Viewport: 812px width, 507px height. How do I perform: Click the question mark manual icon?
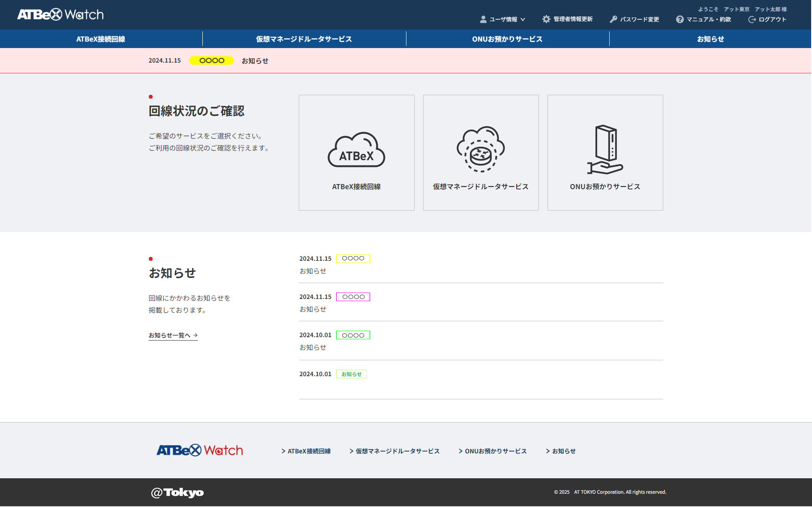pos(680,19)
